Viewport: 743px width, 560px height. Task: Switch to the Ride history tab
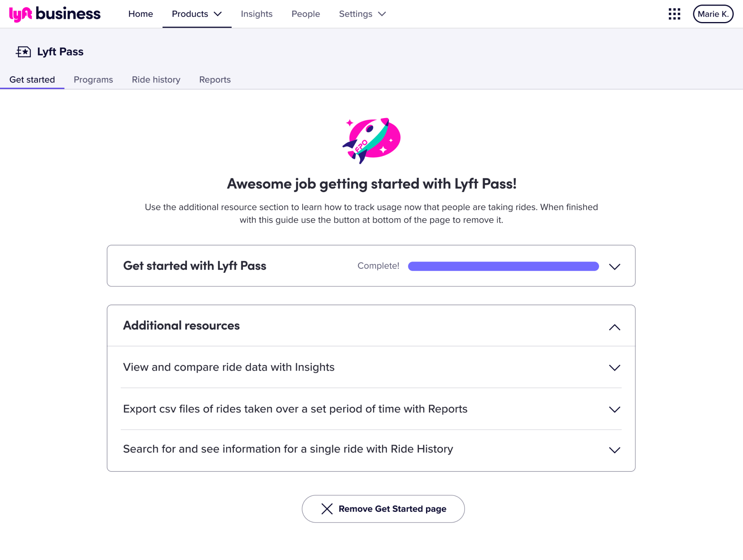(x=156, y=80)
